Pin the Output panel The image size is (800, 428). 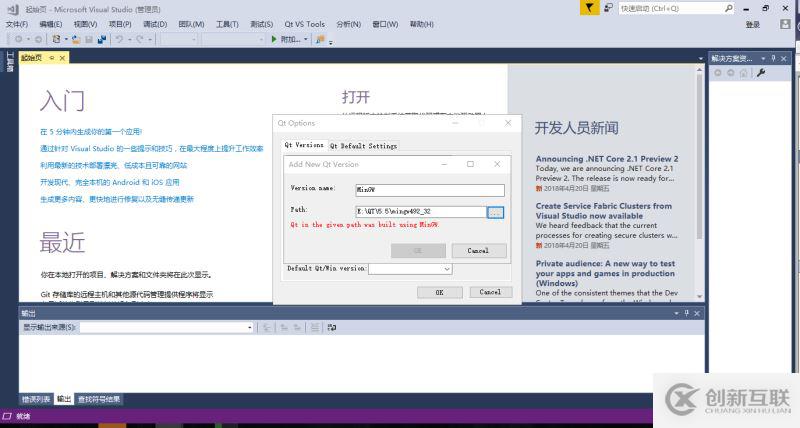687,313
